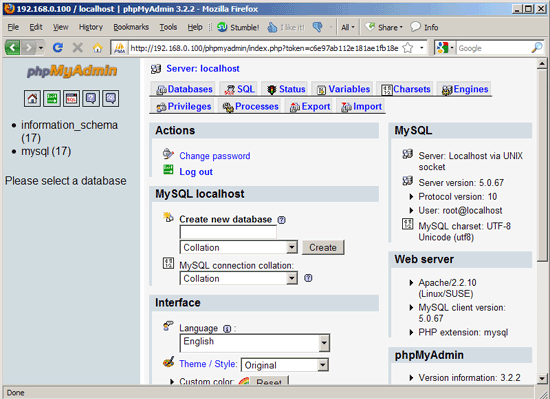Go to Firefox Home page icon

[98, 47]
